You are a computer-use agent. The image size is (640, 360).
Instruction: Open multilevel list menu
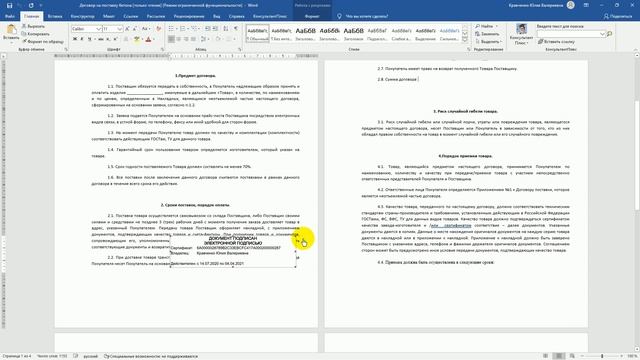click(196, 29)
